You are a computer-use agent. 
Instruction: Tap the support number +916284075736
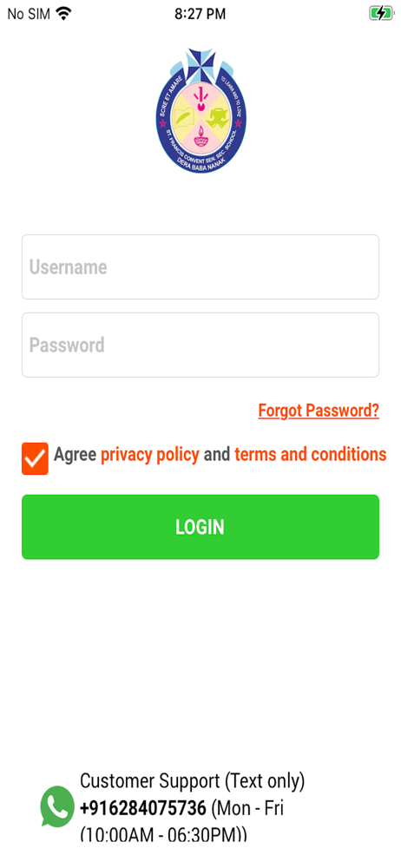pyautogui.click(x=143, y=808)
